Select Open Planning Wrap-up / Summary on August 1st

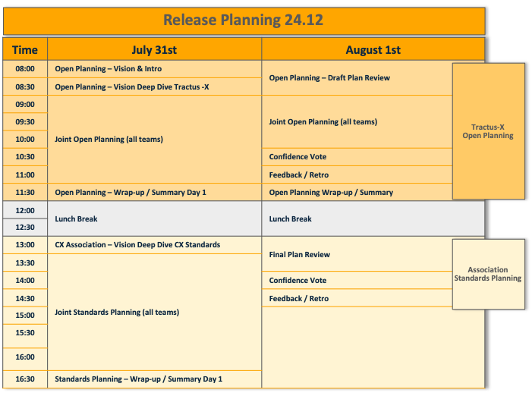click(x=357, y=192)
